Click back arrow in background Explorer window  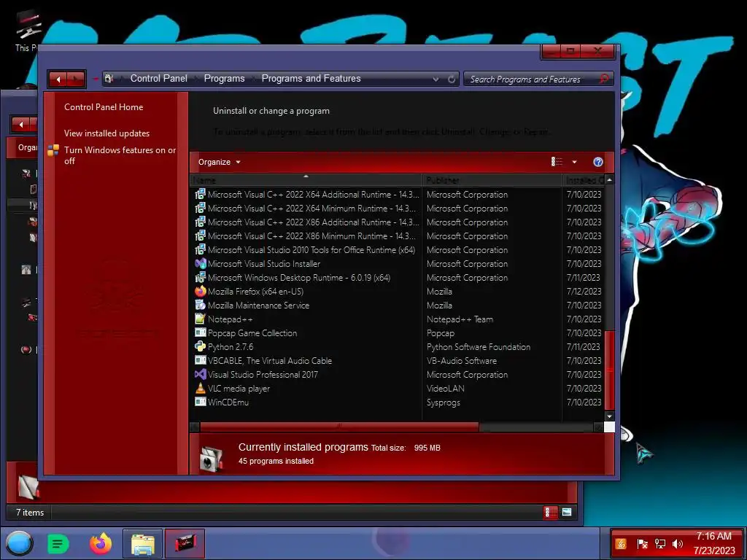tap(21, 124)
